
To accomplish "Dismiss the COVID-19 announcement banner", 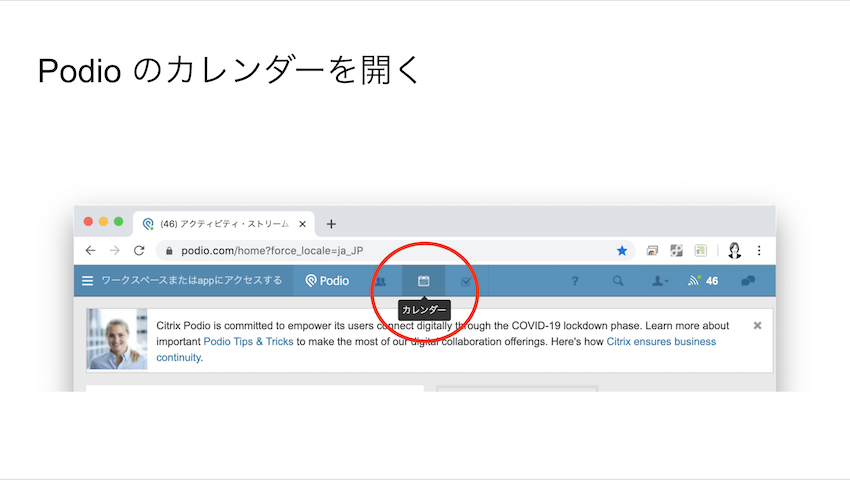I will coord(757,326).
